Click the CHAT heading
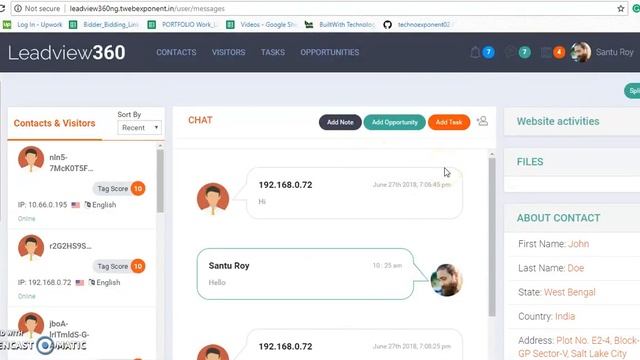Image resolution: width=640 pixels, height=360 pixels. point(200,120)
